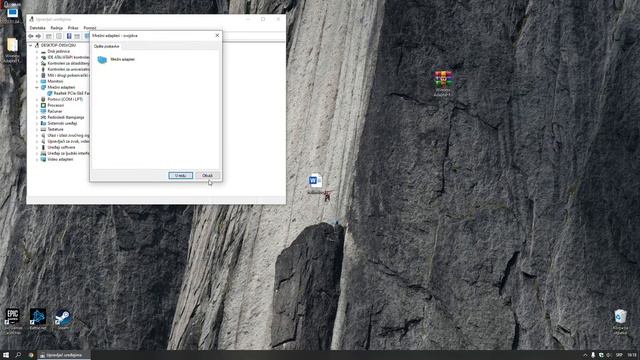
Task: Click the blue Help toolbar icon
Action: point(69,36)
